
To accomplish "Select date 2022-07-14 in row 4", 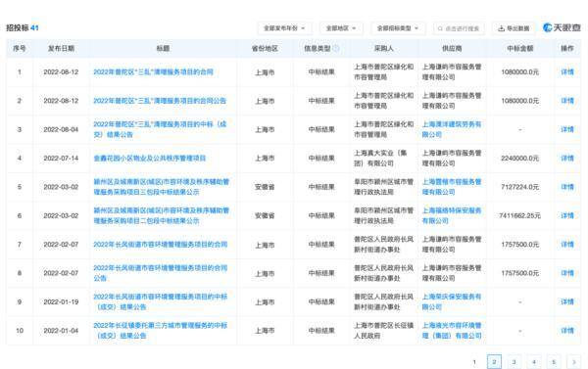I will tap(61, 159).
